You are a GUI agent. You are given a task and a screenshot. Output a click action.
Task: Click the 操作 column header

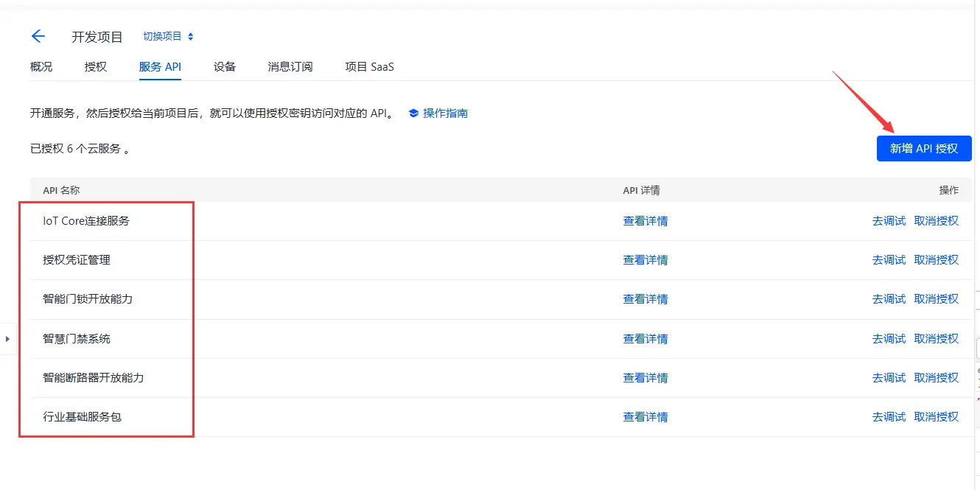(949, 190)
